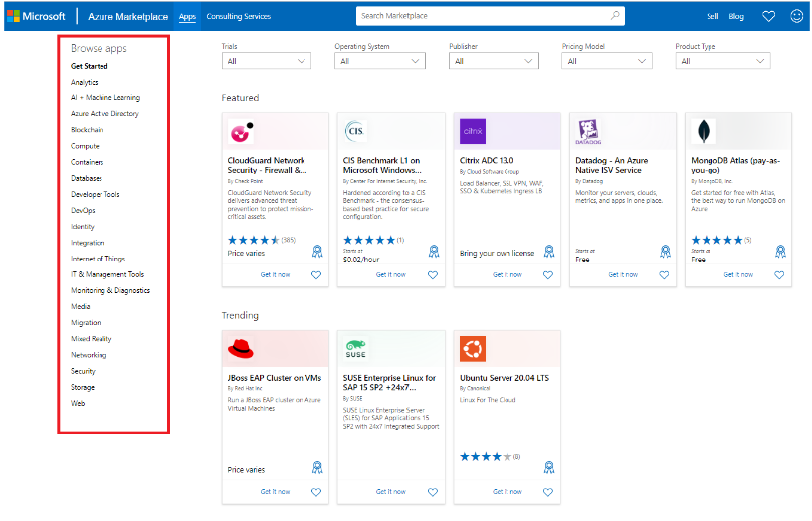The image size is (812, 521).
Task: Click the certification badge on Datadog card
Action: click(x=665, y=252)
